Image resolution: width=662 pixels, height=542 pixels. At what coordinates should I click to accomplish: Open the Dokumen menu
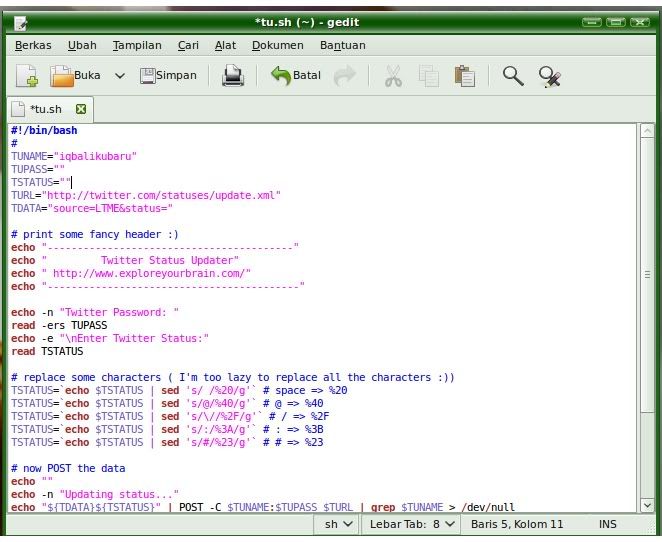pyautogui.click(x=277, y=45)
